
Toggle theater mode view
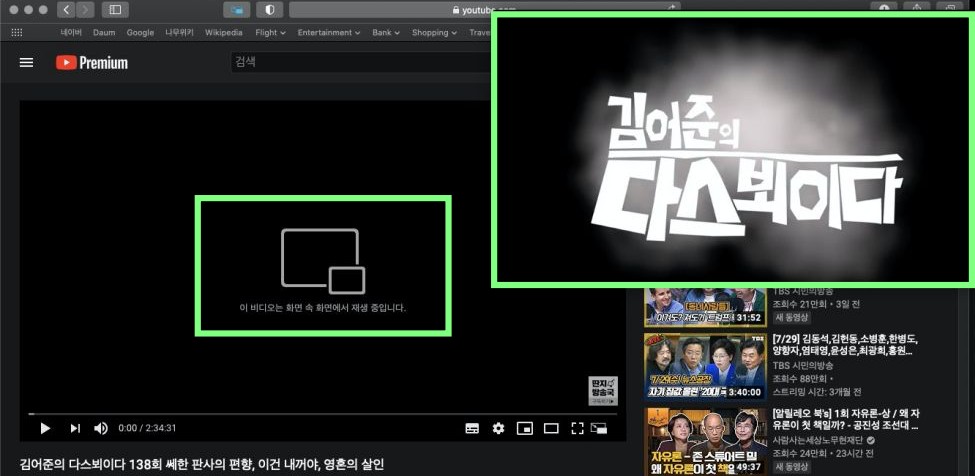pyautogui.click(x=551, y=428)
